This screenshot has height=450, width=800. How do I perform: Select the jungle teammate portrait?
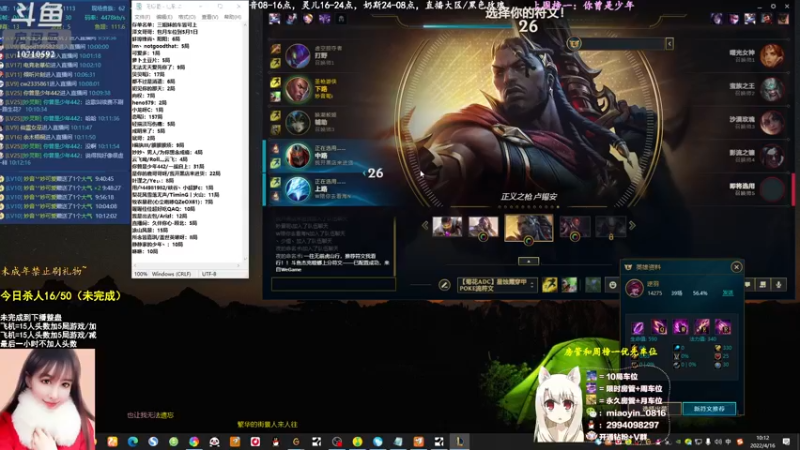[297, 56]
